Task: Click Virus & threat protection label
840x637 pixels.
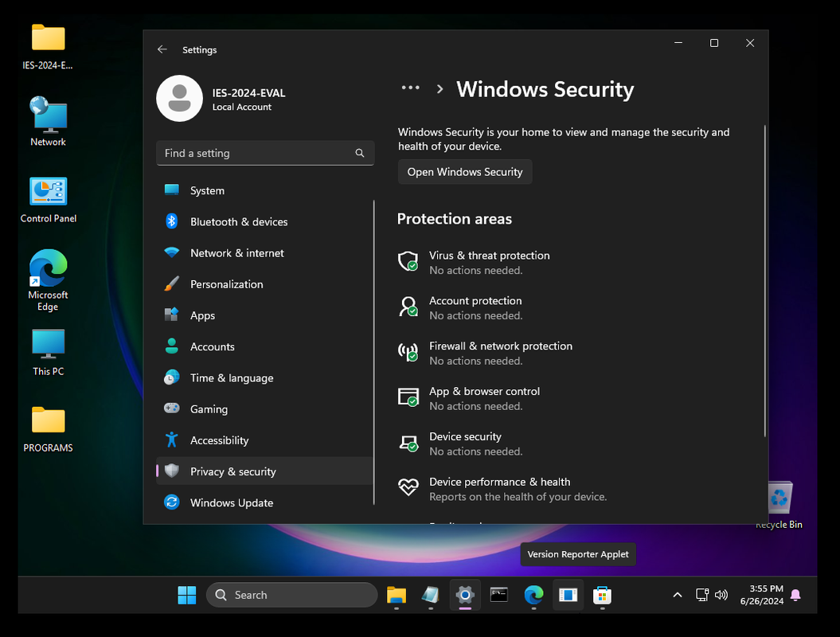Action: 489,256
